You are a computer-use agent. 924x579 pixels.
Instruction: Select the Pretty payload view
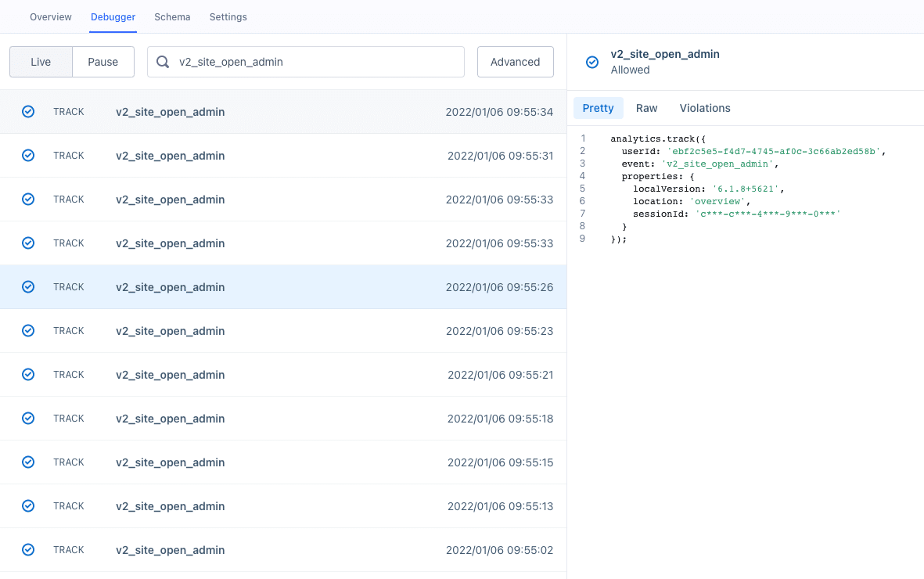coord(598,108)
